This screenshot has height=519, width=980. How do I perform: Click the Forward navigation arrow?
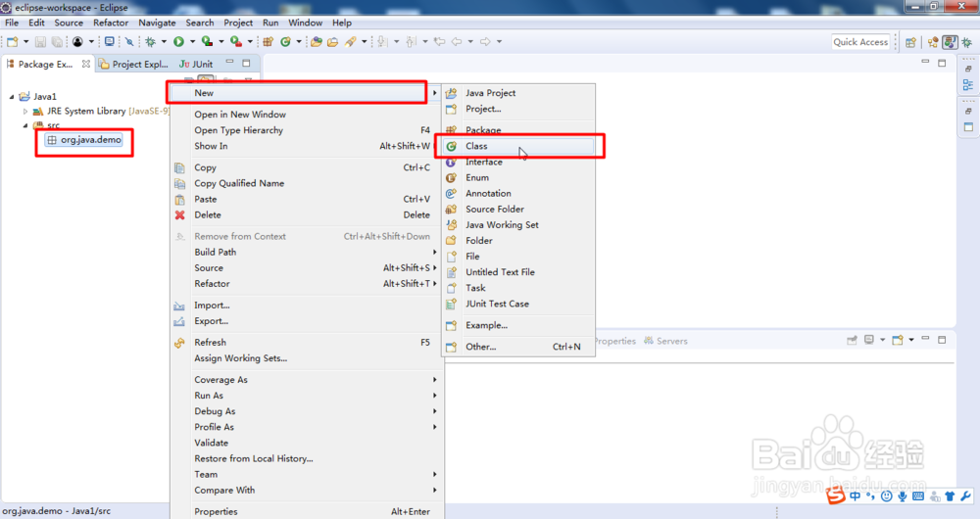pos(485,42)
